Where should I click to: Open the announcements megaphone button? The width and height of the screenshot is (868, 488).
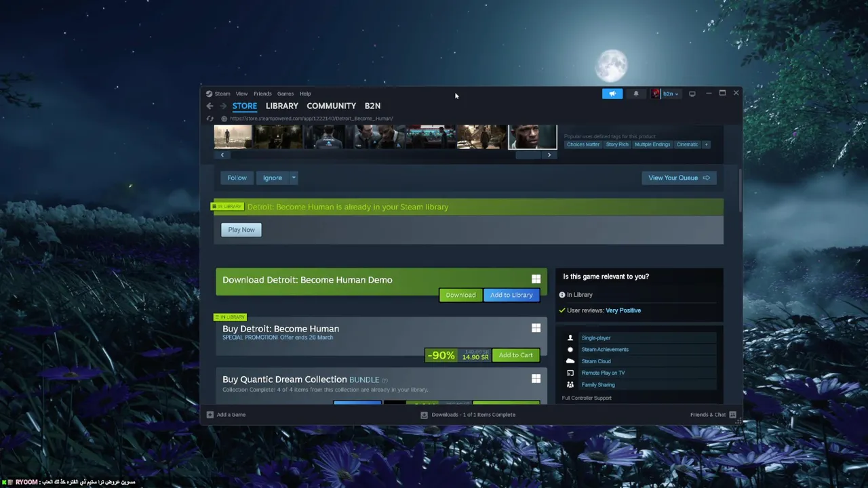pyautogui.click(x=612, y=94)
